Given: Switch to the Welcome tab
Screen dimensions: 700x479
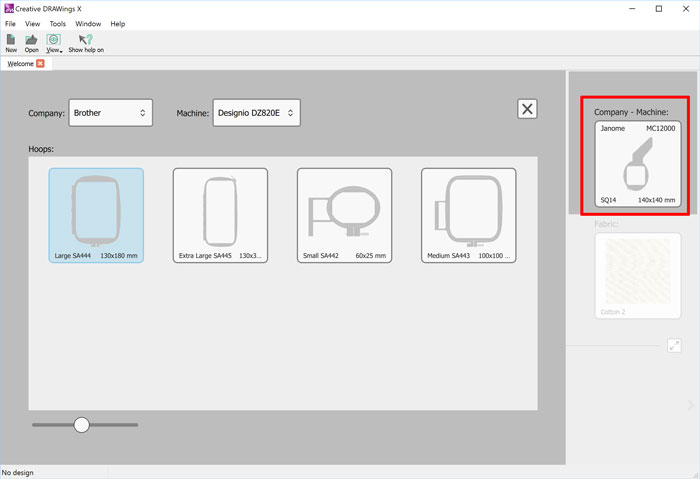Looking at the screenshot, I should click(x=20, y=64).
